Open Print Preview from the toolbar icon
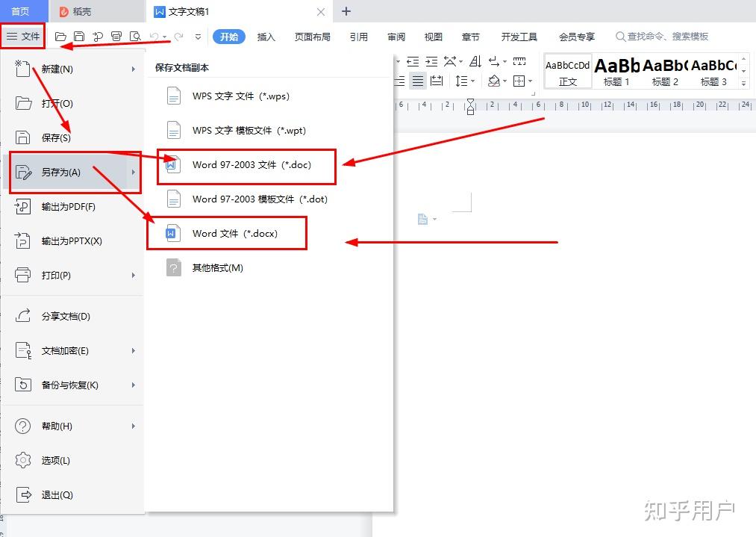The width and height of the screenshot is (756, 537). click(x=135, y=36)
